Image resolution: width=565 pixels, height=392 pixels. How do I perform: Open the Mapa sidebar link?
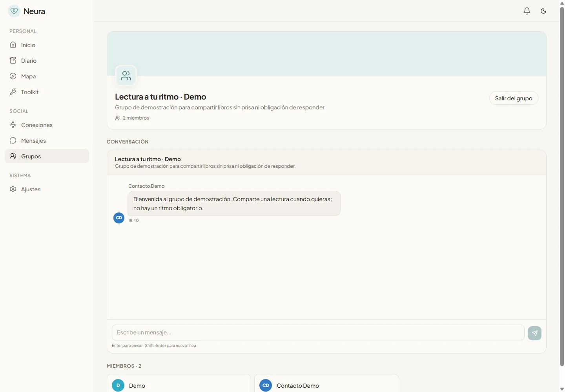tap(47, 76)
